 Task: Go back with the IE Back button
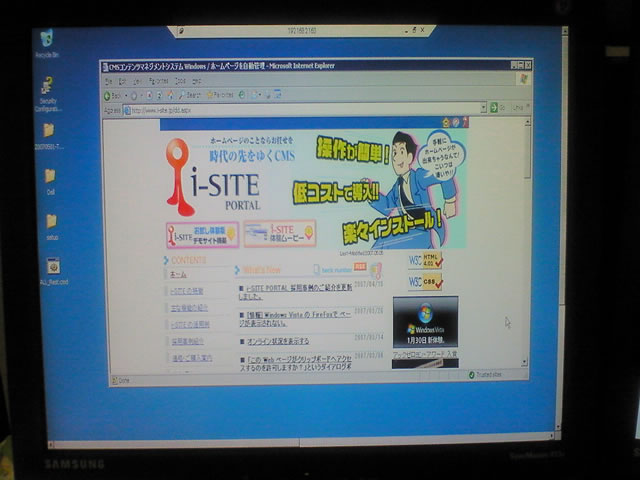[x=113, y=96]
